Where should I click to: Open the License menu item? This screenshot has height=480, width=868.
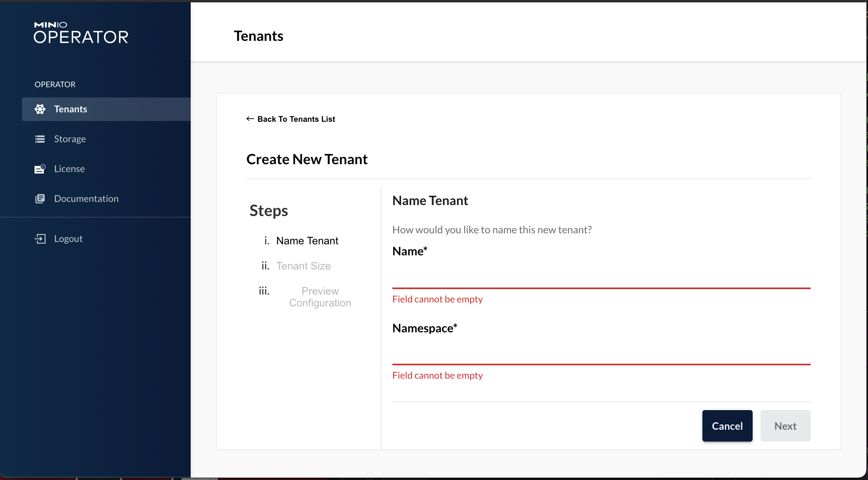click(106, 169)
